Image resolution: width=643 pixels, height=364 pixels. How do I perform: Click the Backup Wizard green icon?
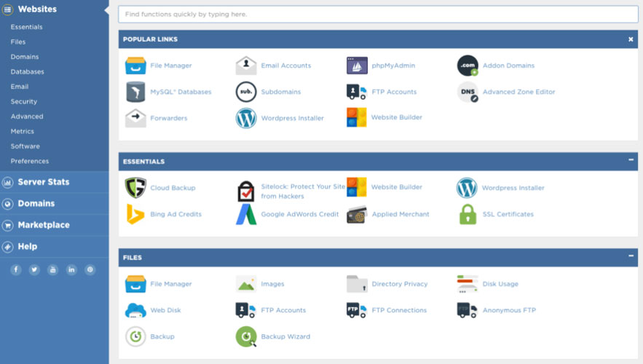tap(246, 336)
